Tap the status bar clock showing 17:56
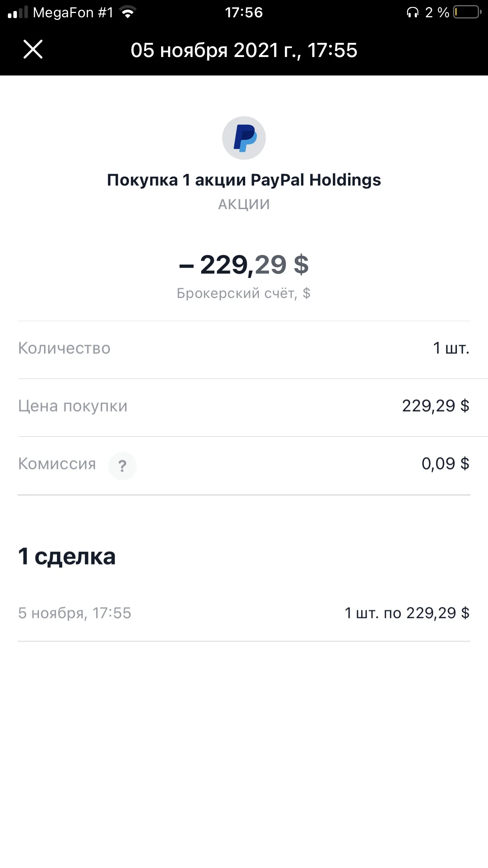This screenshot has height=868, width=488. coord(244,13)
